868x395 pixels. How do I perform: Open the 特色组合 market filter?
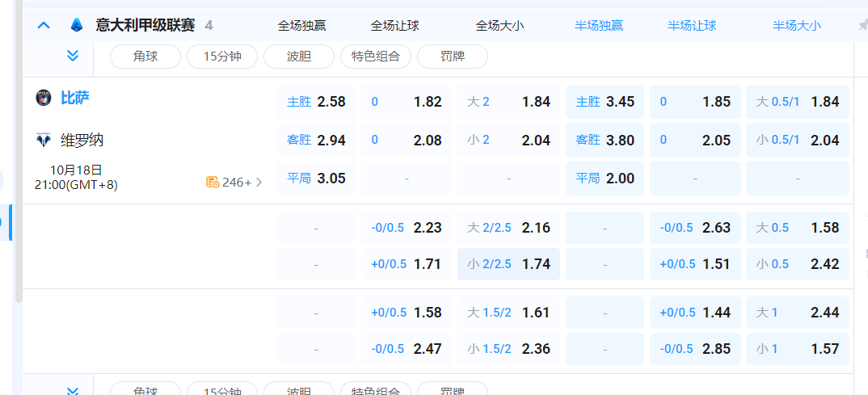click(x=376, y=57)
